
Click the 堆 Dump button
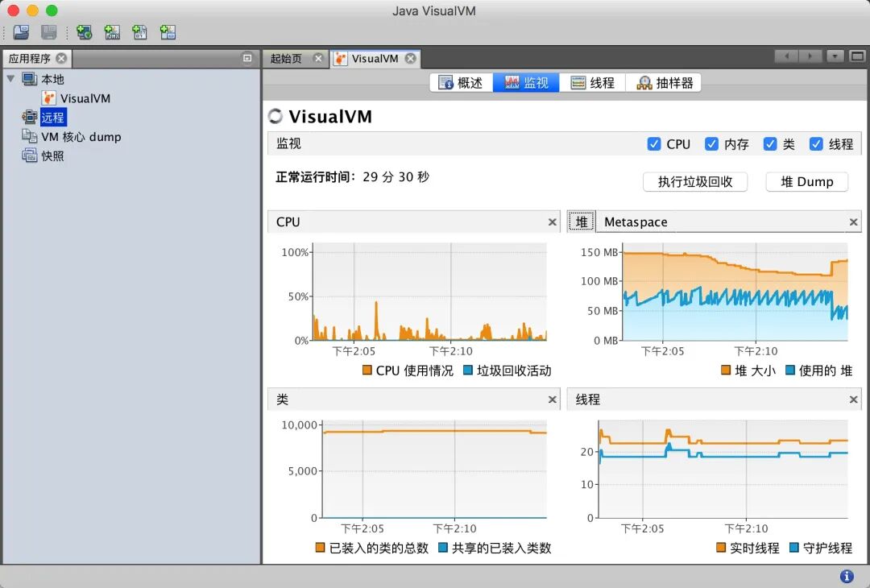(x=806, y=181)
